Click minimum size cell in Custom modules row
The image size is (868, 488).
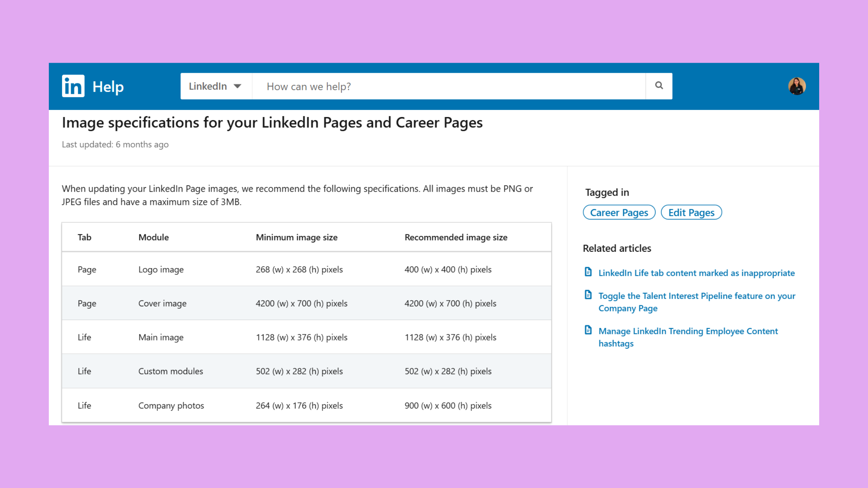(x=299, y=371)
